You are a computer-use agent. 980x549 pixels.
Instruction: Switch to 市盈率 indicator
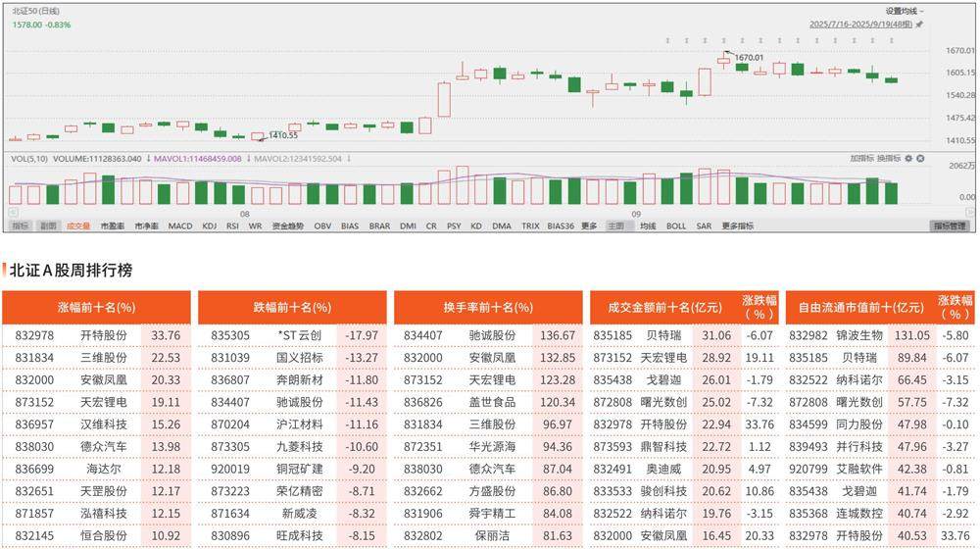click(113, 225)
